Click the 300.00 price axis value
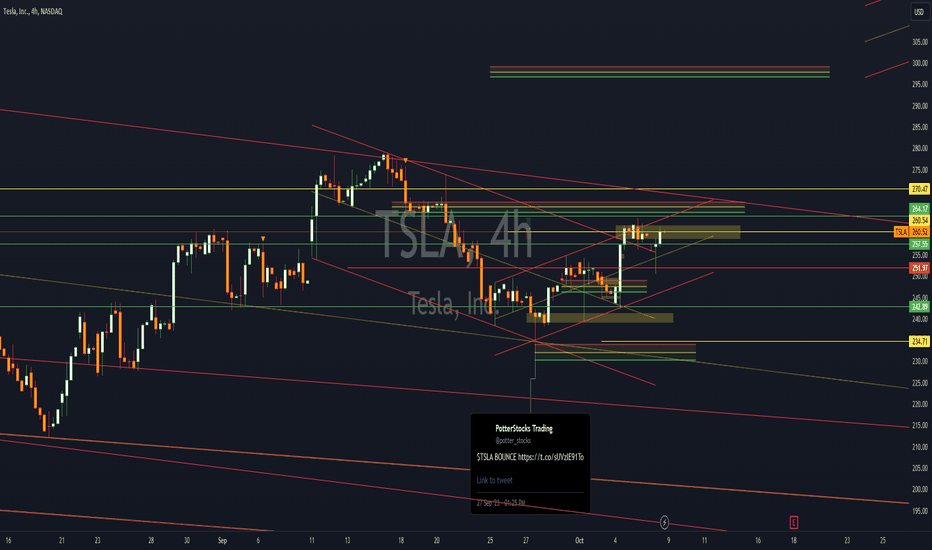932x550 pixels. pyautogui.click(x=920, y=63)
